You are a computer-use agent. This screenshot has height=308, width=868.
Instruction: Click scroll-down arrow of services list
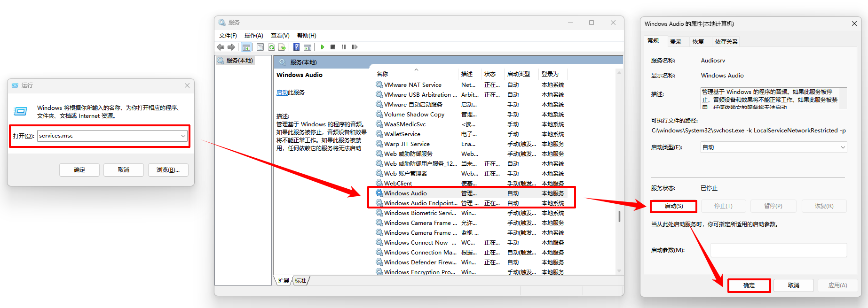619,271
